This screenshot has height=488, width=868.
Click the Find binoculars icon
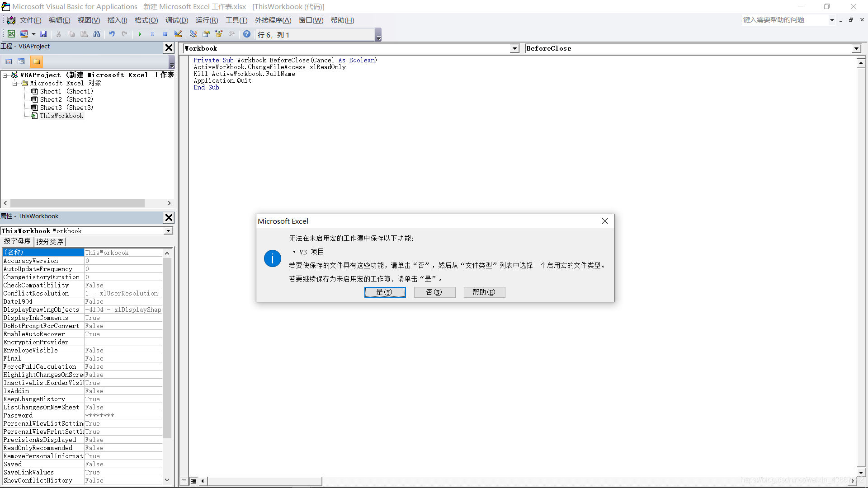coord(97,34)
